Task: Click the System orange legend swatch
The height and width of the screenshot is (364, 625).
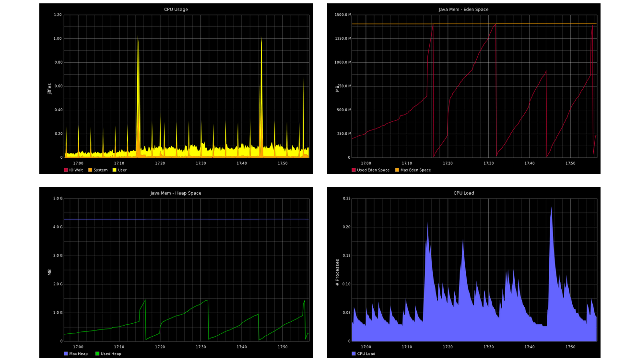Action: point(90,170)
